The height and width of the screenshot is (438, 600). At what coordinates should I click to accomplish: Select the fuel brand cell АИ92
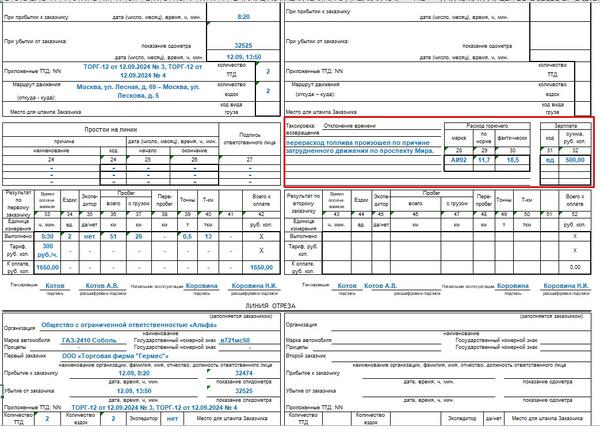tap(458, 159)
